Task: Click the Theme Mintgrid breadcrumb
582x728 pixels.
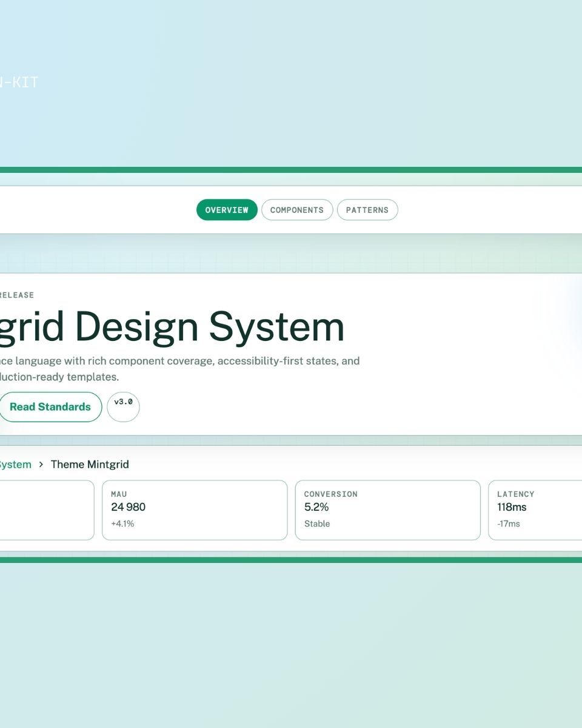Action: (x=90, y=464)
